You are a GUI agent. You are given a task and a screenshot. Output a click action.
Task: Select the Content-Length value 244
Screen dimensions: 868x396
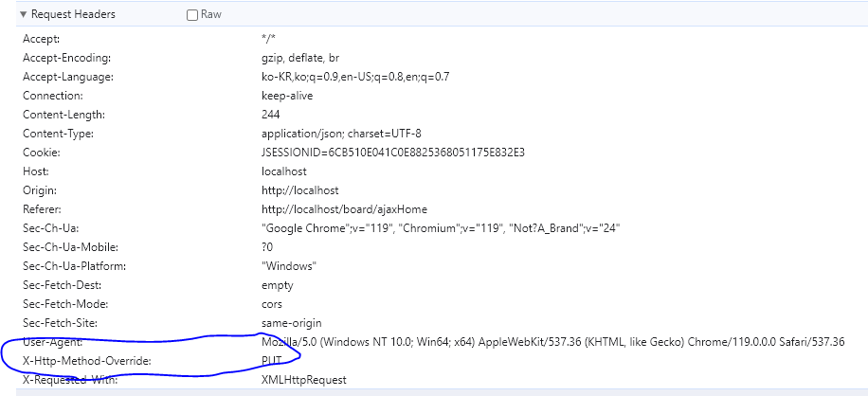(270, 115)
